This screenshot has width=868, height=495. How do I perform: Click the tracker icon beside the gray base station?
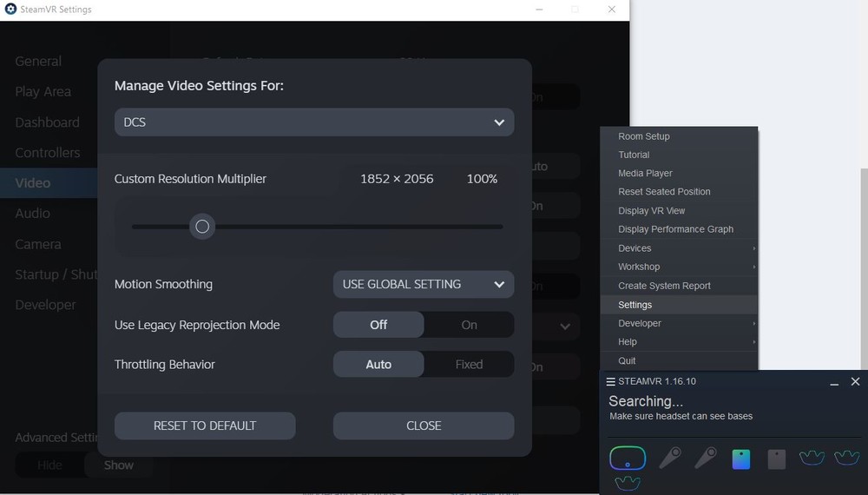click(x=812, y=458)
